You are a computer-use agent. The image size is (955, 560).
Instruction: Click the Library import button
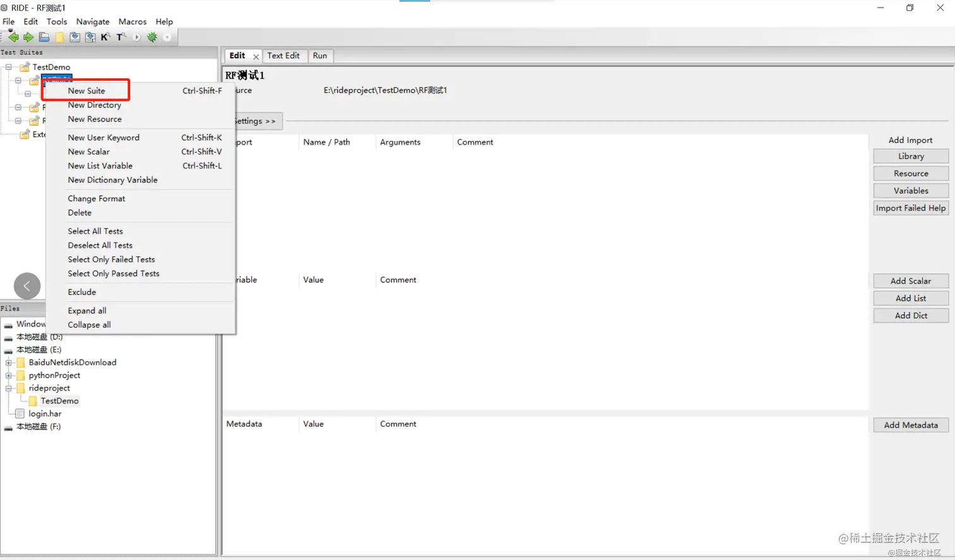tap(911, 156)
